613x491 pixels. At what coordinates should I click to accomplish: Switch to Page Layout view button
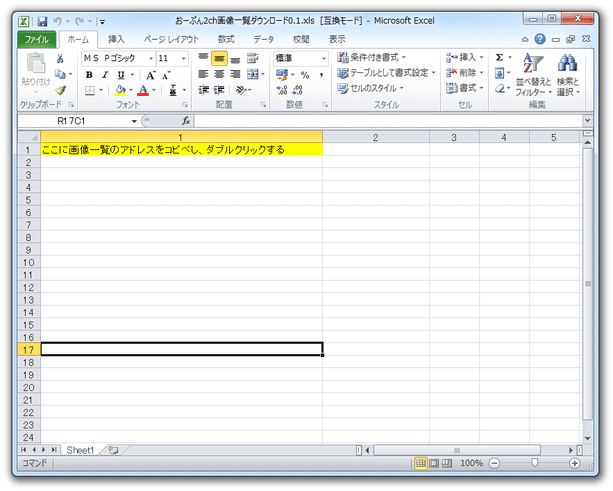pos(434,464)
